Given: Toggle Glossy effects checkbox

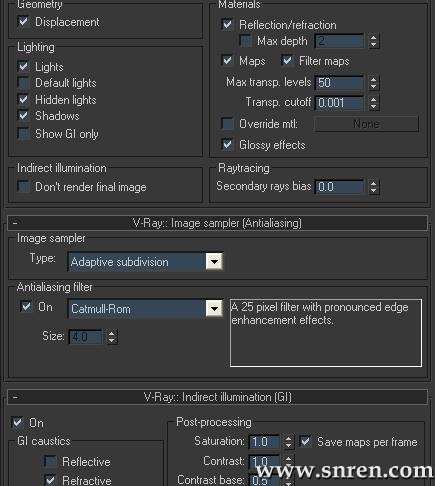Looking at the screenshot, I should point(227,145).
